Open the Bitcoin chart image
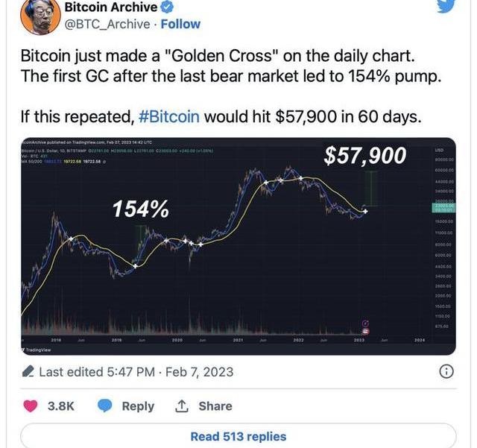Image resolution: width=477 pixels, height=448 pixels. (x=237, y=246)
